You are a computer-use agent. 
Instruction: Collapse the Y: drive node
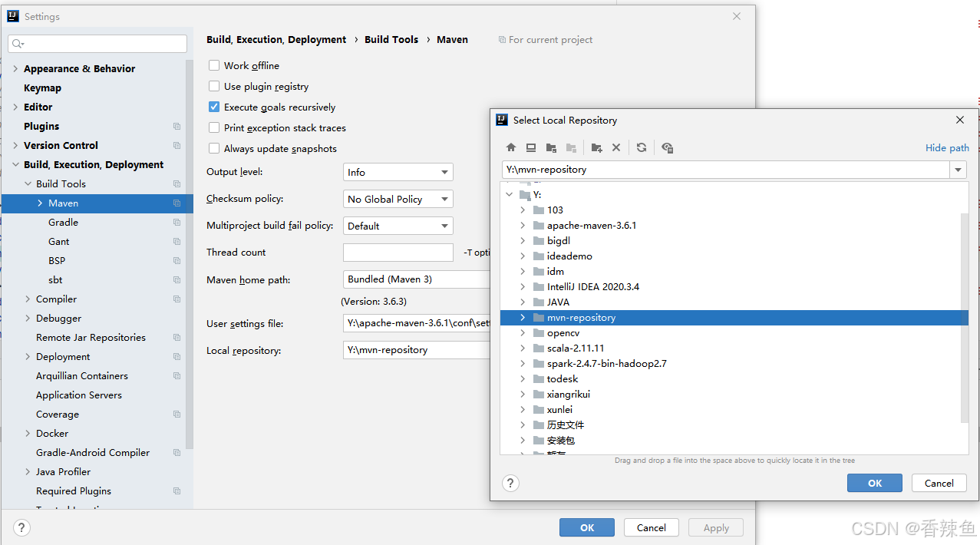click(509, 194)
